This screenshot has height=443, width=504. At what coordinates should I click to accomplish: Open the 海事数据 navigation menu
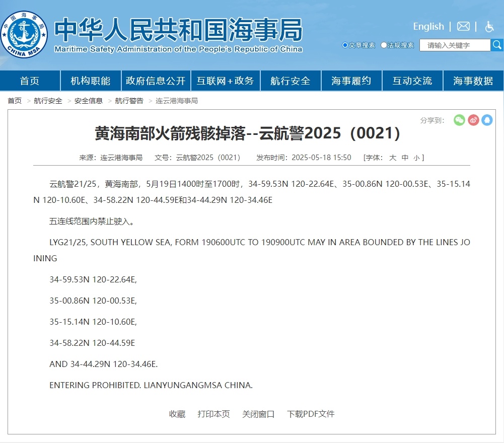[473, 81]
